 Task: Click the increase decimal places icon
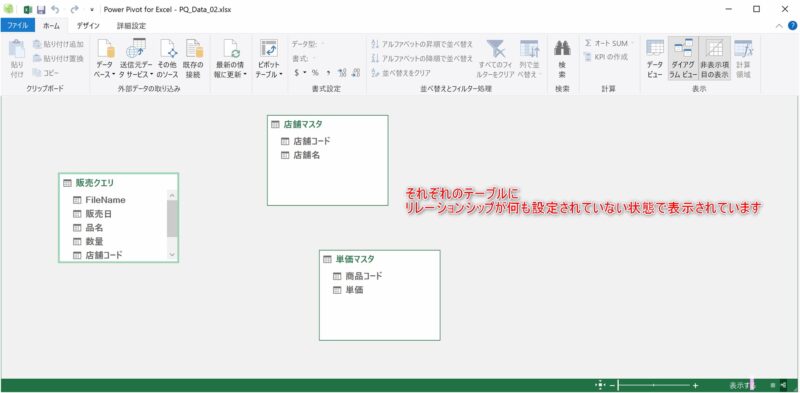click(342, 73)
